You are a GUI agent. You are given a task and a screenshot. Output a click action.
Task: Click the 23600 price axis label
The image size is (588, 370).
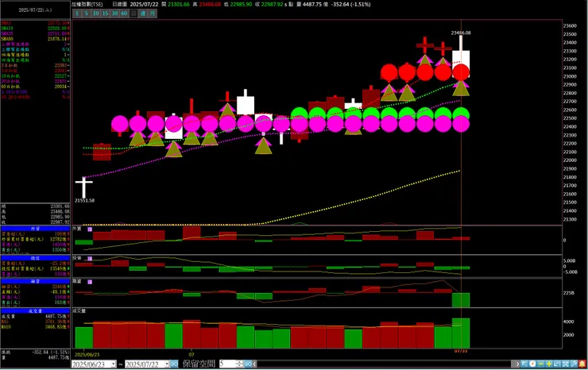point(570,26)
